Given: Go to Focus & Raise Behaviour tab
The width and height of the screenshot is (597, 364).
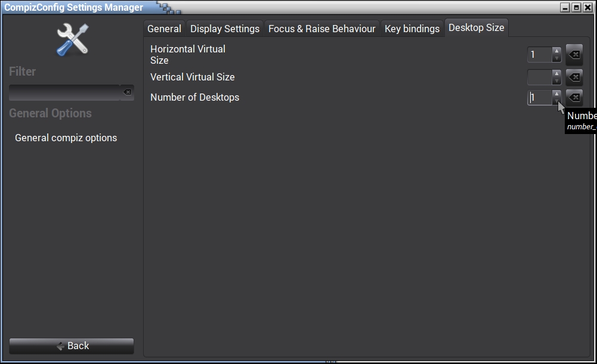Looking at the screenshot, I should (x=322, y=29).
